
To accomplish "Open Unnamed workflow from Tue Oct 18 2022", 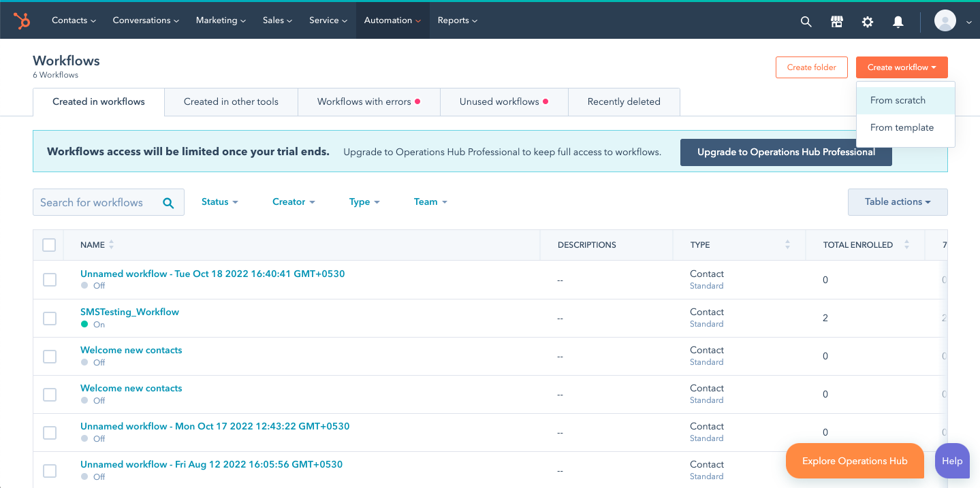I will coord(212,274).
